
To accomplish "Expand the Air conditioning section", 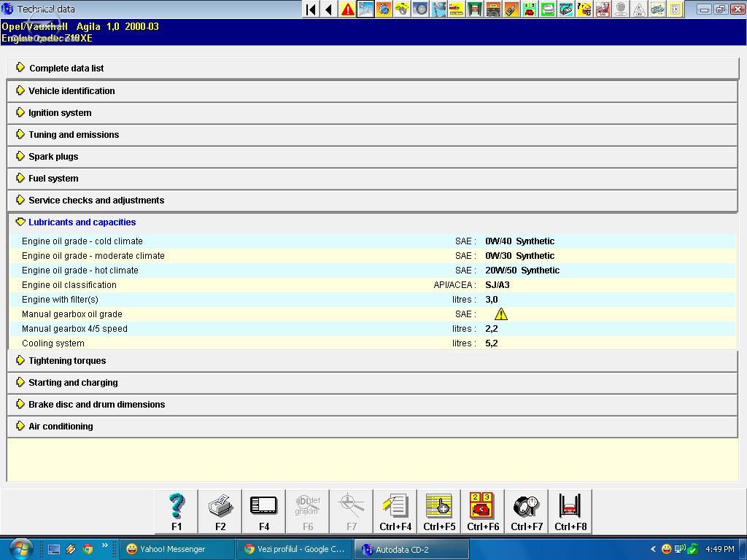I will coord(373,427).
